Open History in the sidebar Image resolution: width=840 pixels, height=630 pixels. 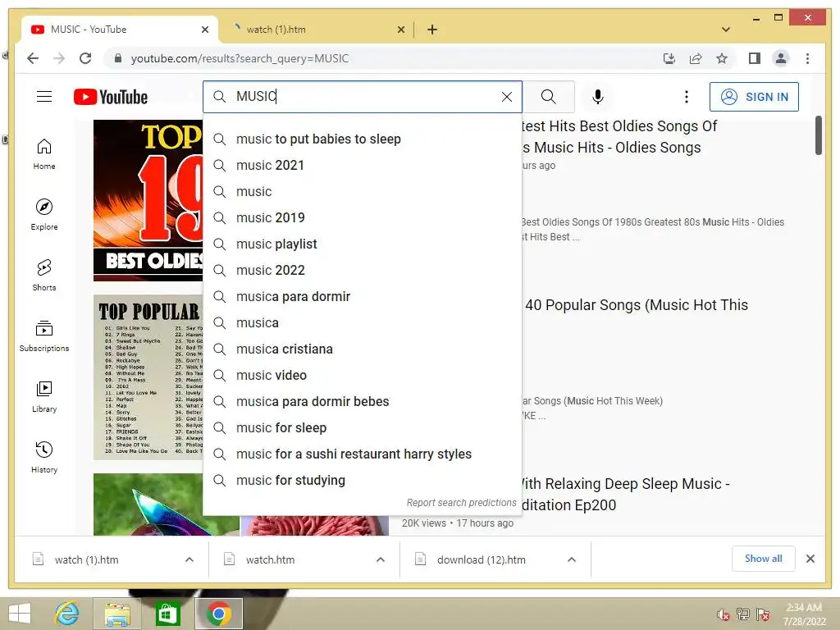(44, 457)
